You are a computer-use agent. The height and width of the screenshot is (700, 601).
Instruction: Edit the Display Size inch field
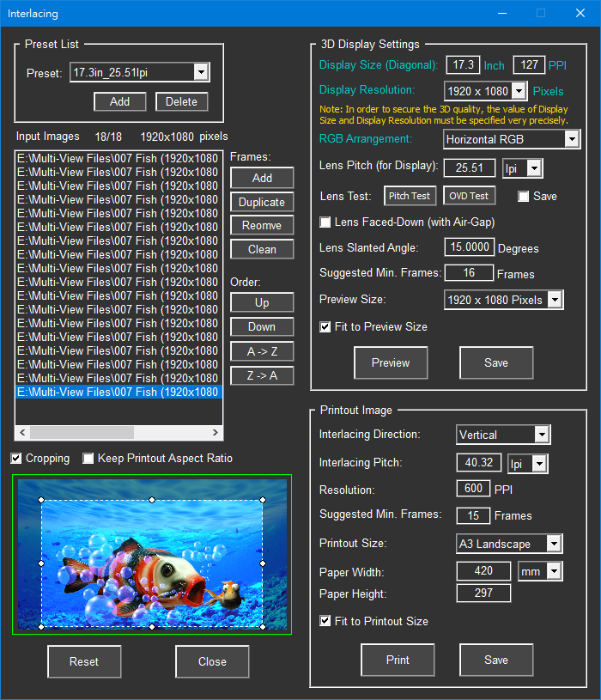tap(463, 64)
